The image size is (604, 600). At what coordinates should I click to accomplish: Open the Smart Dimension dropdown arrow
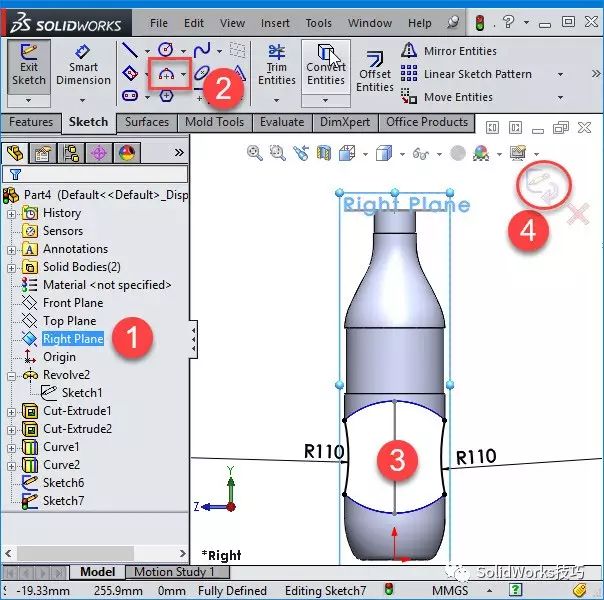click(x=82, y=101)
